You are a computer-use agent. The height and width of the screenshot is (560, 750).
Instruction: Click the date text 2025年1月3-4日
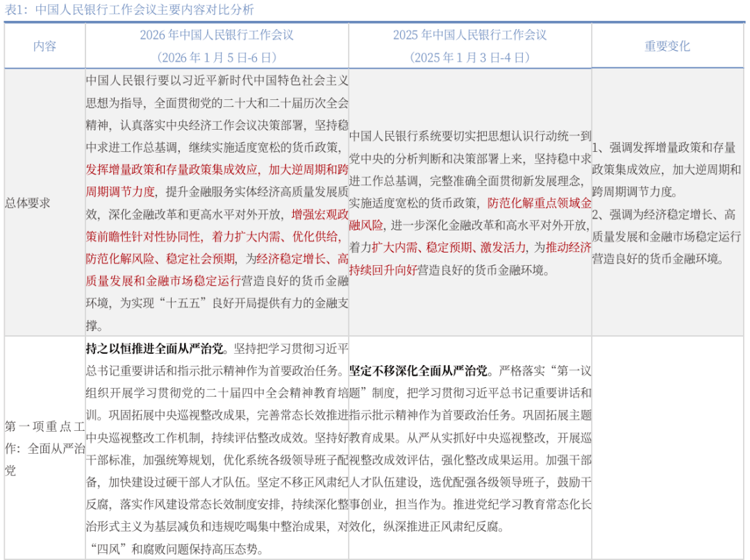click(x=469, y=56)
